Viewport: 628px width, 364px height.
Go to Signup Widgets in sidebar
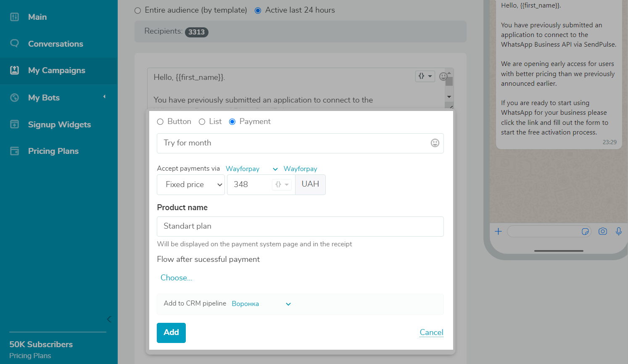[59, 124]
